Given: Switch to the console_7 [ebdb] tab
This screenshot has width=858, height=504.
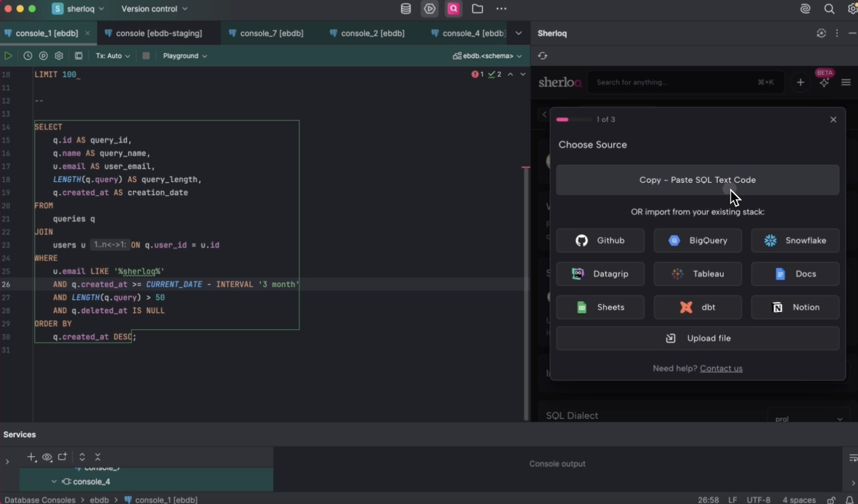Looking at the screenshot, I should tap(271, 33).
